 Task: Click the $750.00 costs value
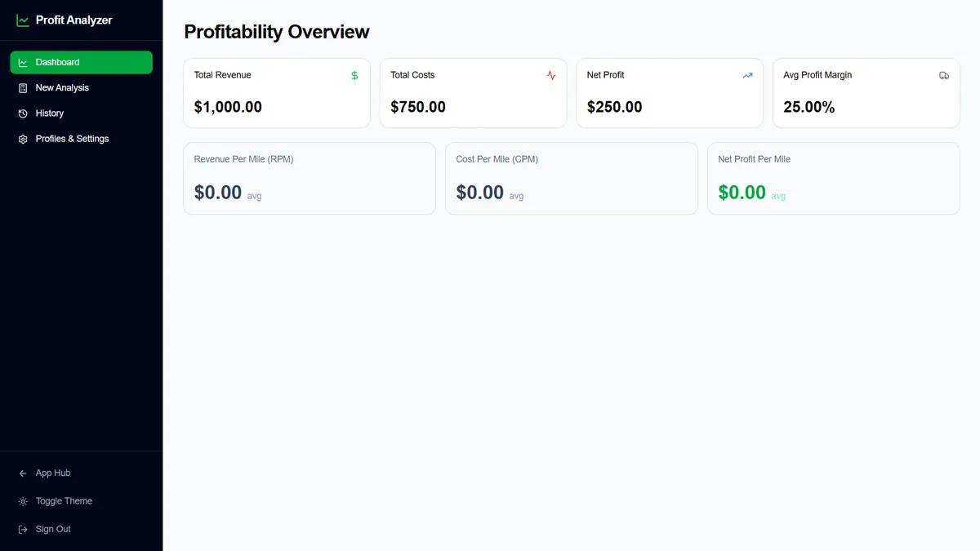click(x=418, y=107)
